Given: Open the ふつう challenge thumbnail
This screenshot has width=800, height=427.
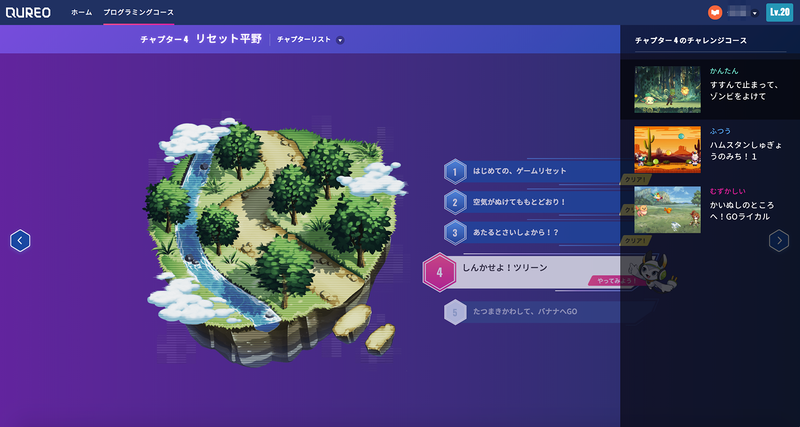Looking at the screenshot, I should point(667,149).
